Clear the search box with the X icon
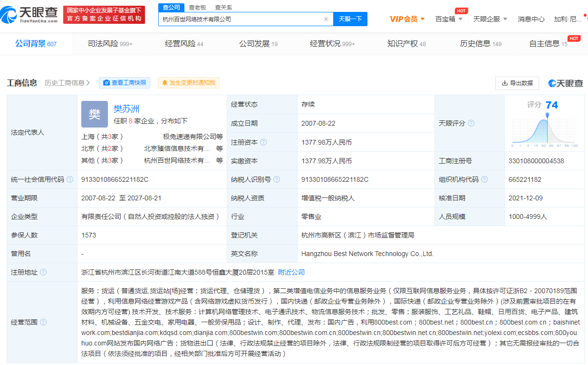Viewport: 588px width, 365px height. coord(326,19)
